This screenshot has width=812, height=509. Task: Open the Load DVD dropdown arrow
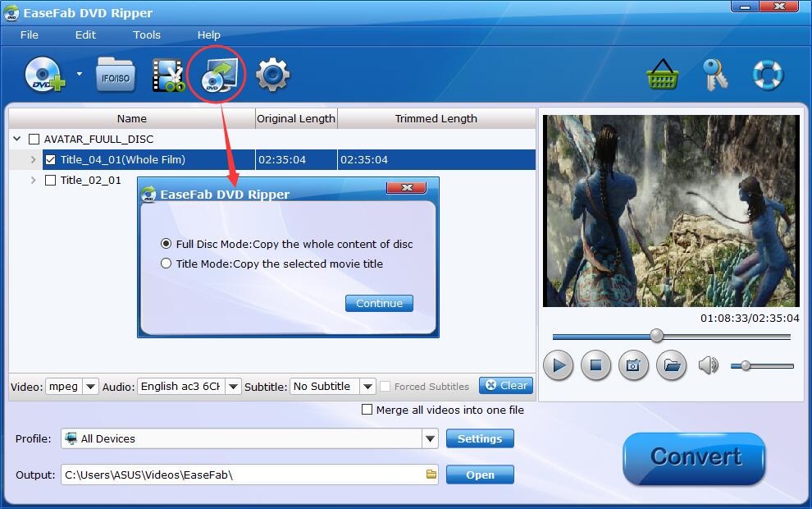(x=80, y=74)
